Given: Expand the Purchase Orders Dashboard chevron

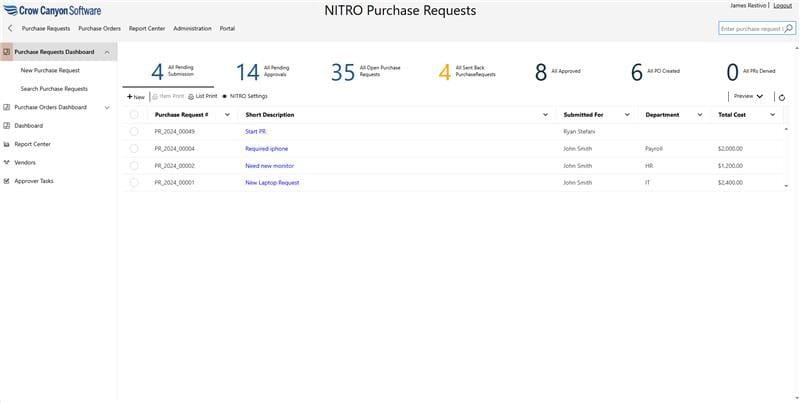Looking at the screenshot, I should point(107,108).
